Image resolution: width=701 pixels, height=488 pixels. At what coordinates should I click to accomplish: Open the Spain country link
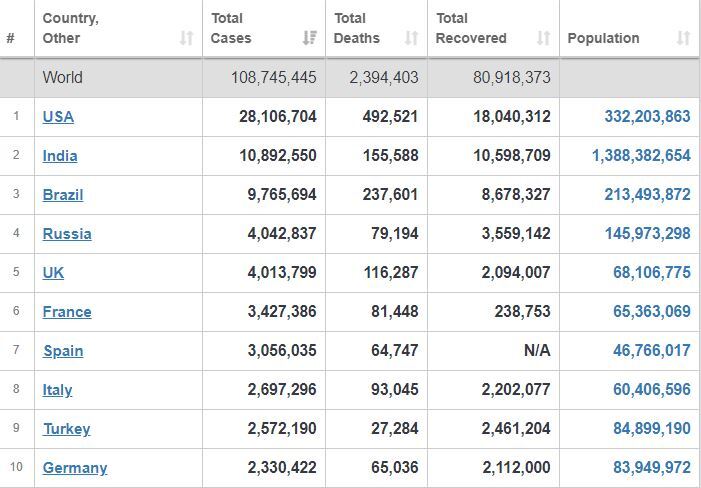point(63,351)
